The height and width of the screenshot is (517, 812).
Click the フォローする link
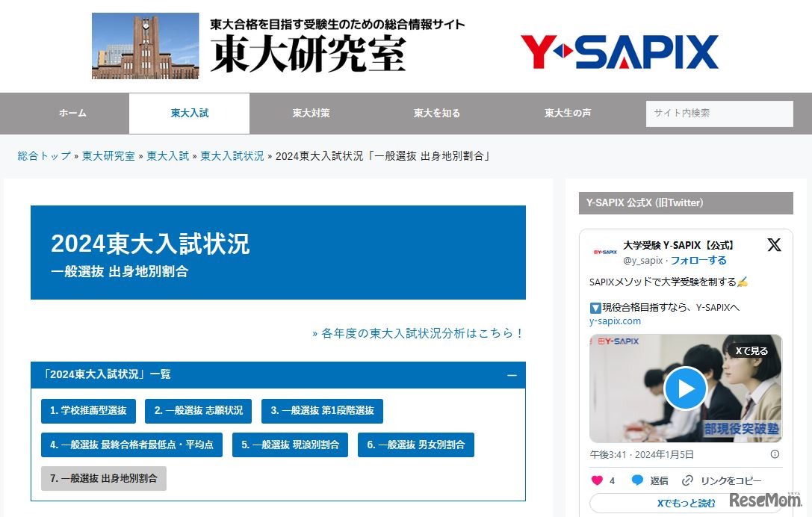coord(698,260)
